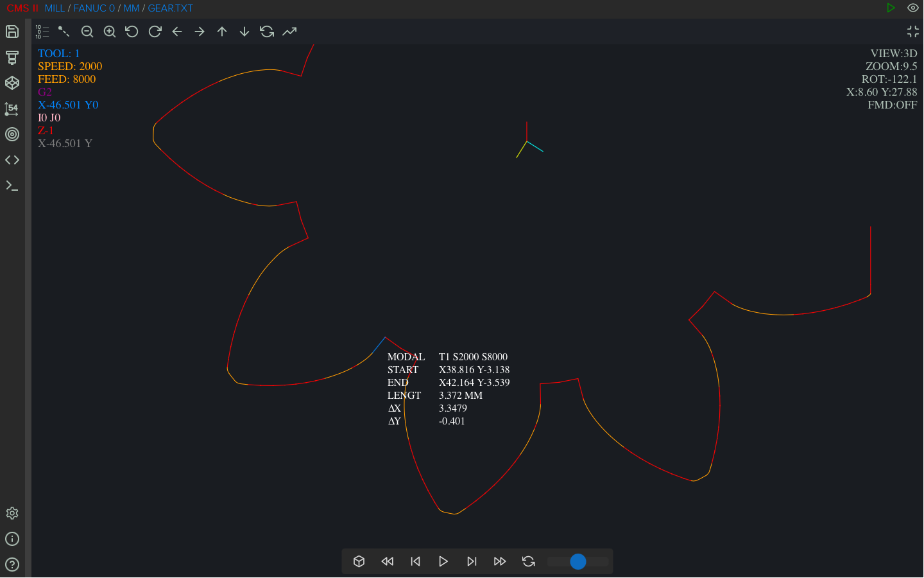Pan view down with the down arrow
924x578 pixels.
(244, 31)
